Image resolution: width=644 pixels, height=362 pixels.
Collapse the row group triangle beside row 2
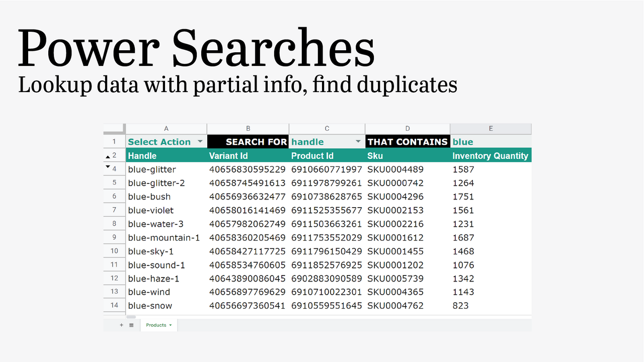tap(108, 156)
